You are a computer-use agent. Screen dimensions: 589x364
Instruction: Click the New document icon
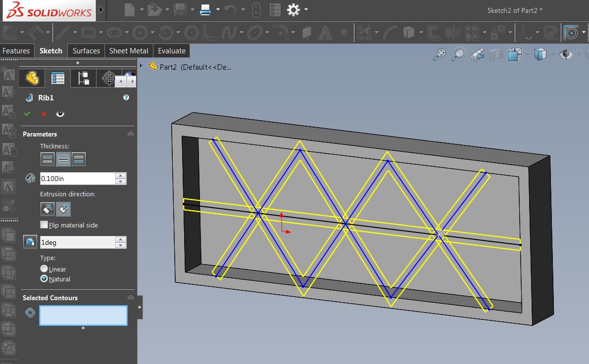coord(130,10)
